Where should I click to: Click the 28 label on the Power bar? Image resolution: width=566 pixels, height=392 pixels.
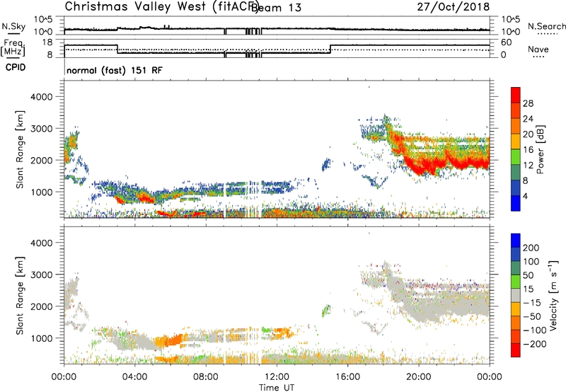pyautogui.click(x=528, y=103)
